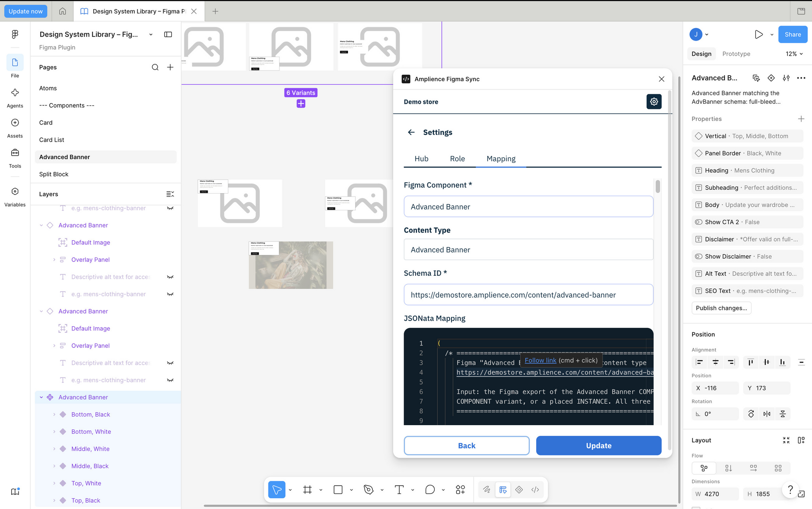The height and width of the screenshot is (509, 812).
Task: Select the Text tool in toolbar
Action: coord(399,490)
